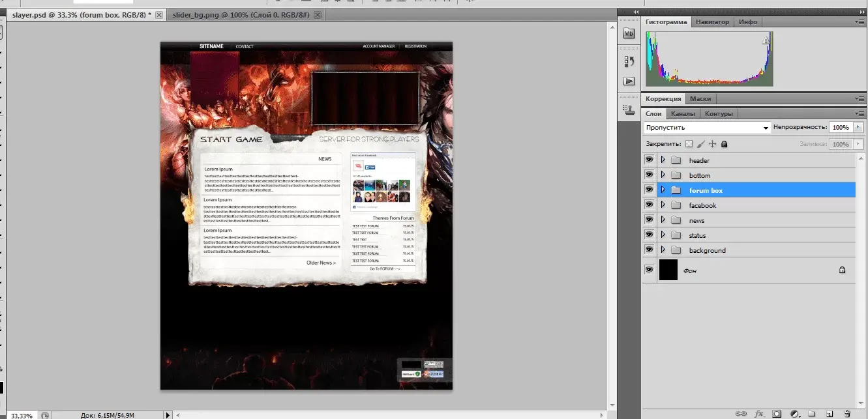Switch to the Каналы tab
Image resolution: width=868 pixels, height=419 pixels.
pyautogui.click(x=683, y=113)
